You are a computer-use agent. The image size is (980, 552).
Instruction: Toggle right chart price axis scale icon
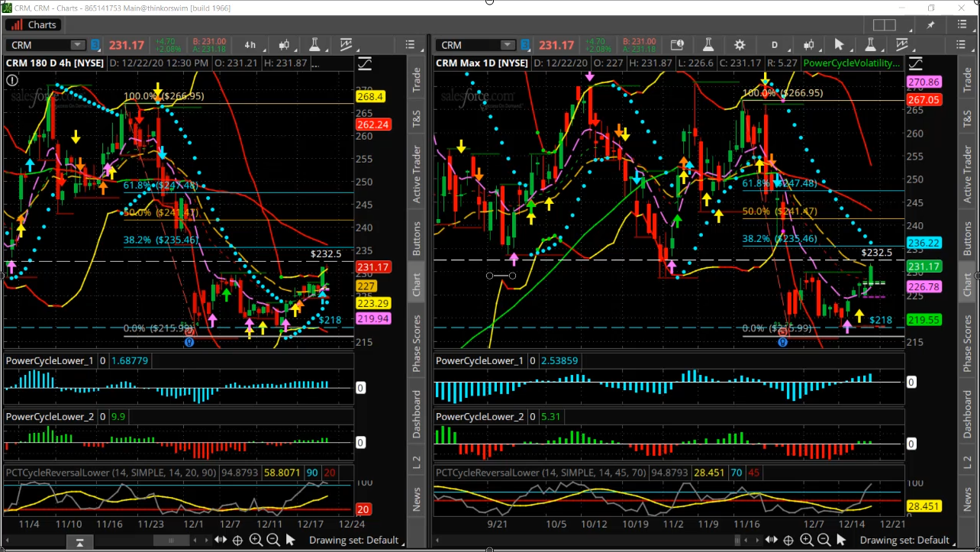pos(915,63)
